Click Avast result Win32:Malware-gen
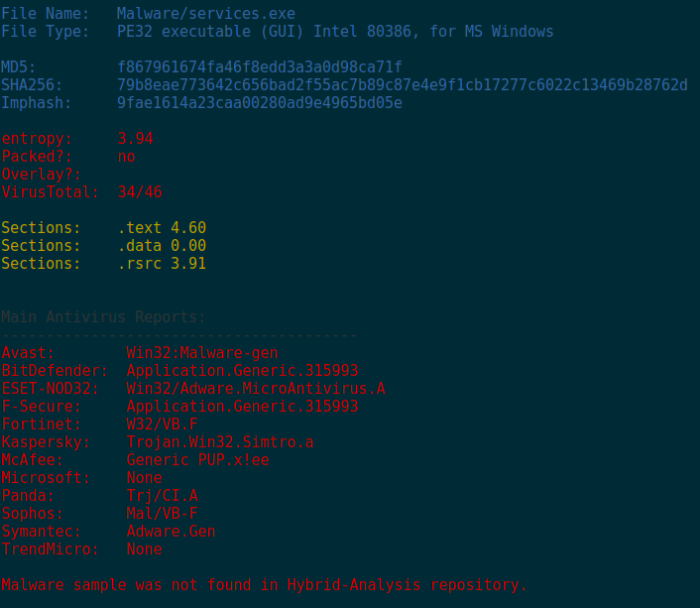Screen dimensions: 700x608 (x=201, y=353)
